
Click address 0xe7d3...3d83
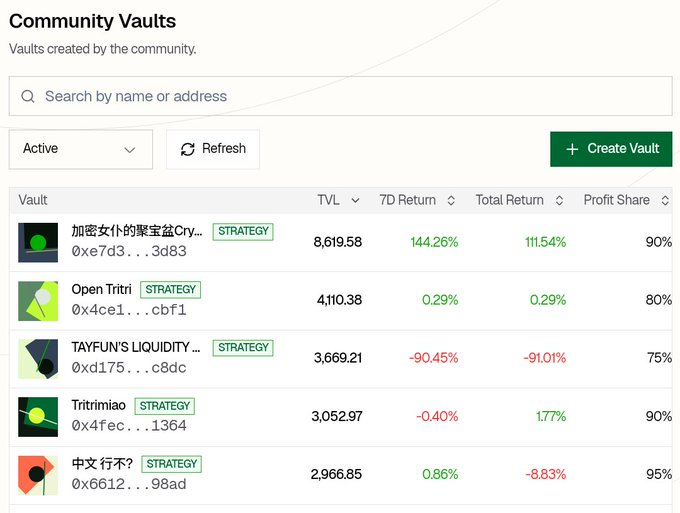pyautogui.click(x=129, y=251)
